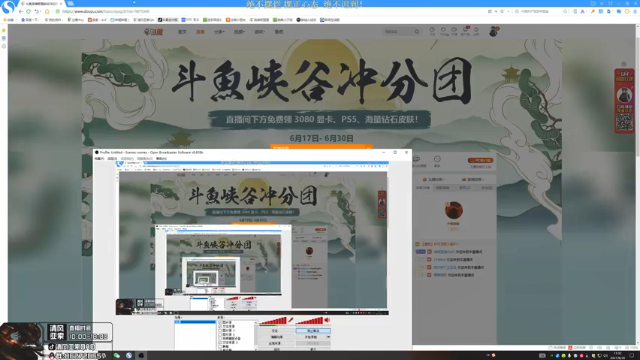Click the magnifier icon in the browser search box

click(565, 11)
